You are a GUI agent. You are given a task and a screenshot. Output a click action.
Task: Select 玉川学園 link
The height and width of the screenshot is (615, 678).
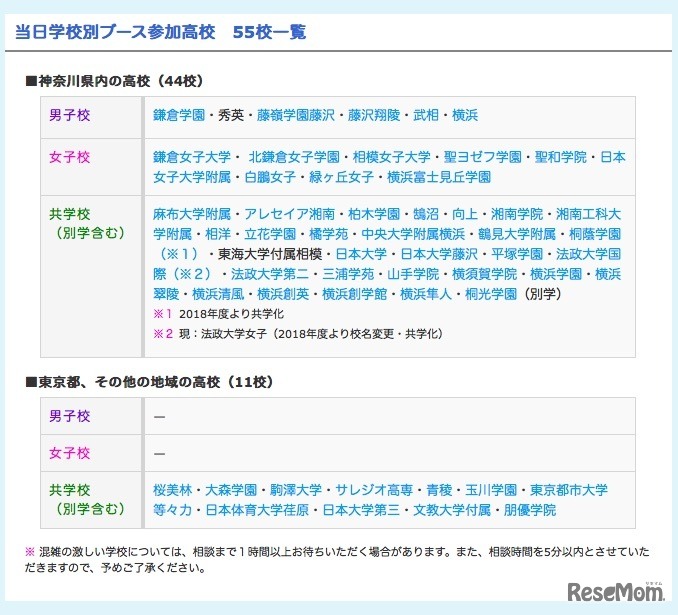click(491, 490)
